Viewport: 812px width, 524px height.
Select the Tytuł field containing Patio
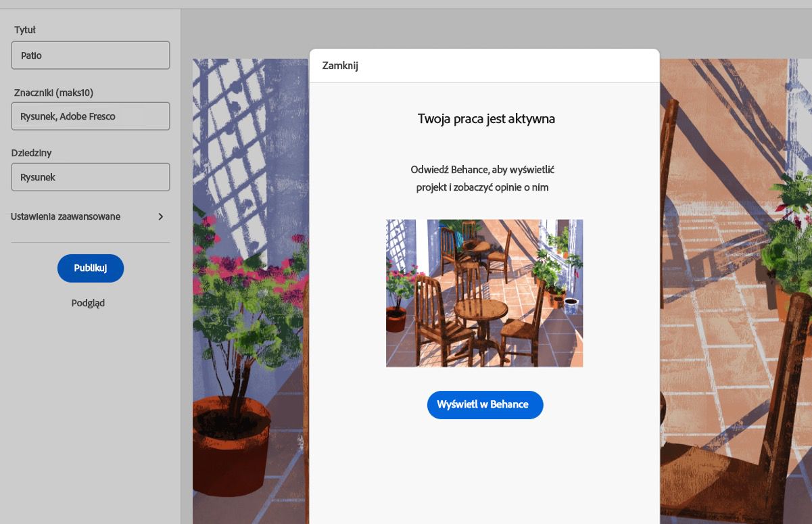90,55
